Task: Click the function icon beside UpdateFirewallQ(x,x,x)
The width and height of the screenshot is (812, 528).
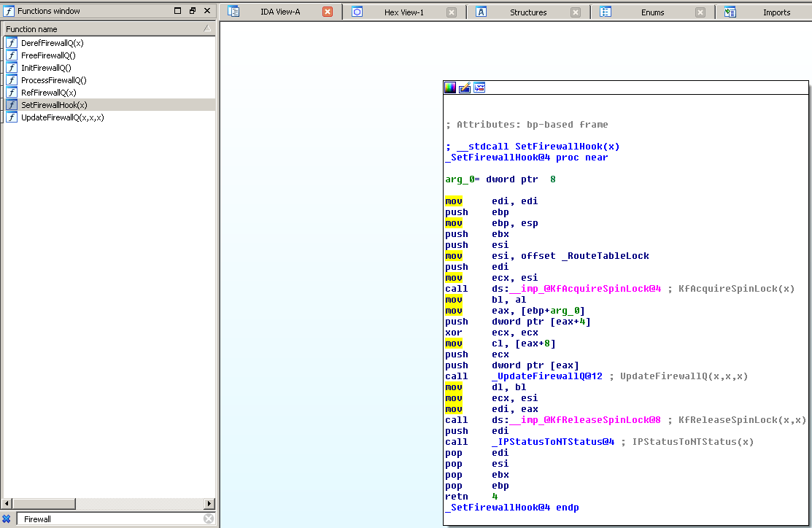Action: coord(12,117)
